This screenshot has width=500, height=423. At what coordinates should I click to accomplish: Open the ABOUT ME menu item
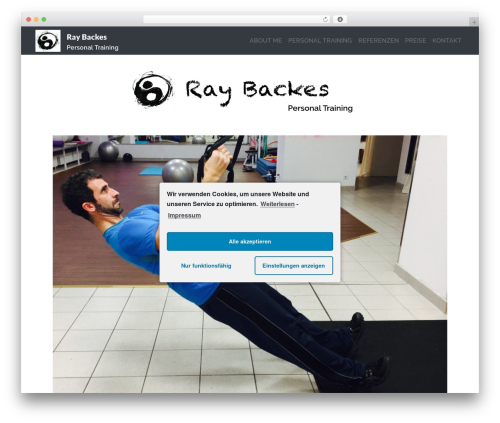click(x=266, y=41)
